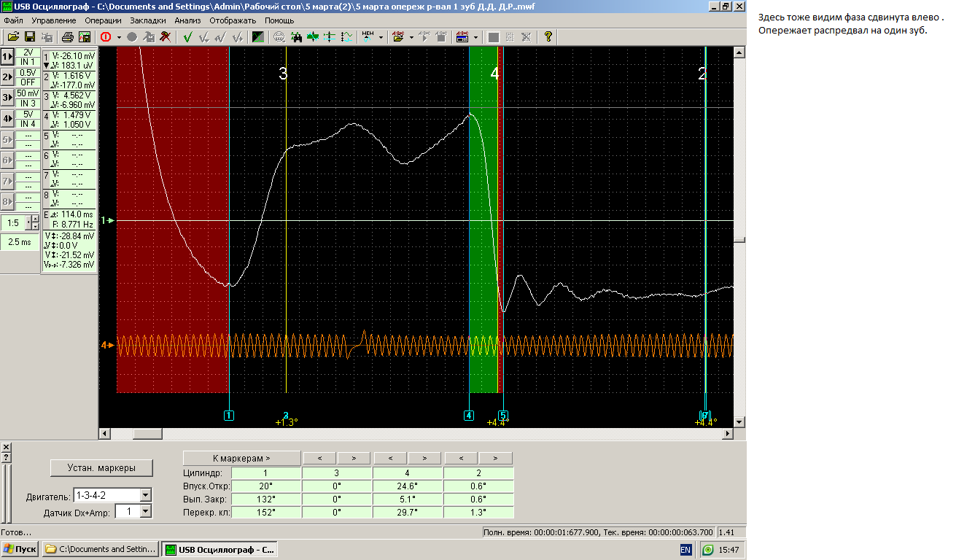Open the Файл menu
Viewport: 975px width, 560px height.
(x=13, y=21)
